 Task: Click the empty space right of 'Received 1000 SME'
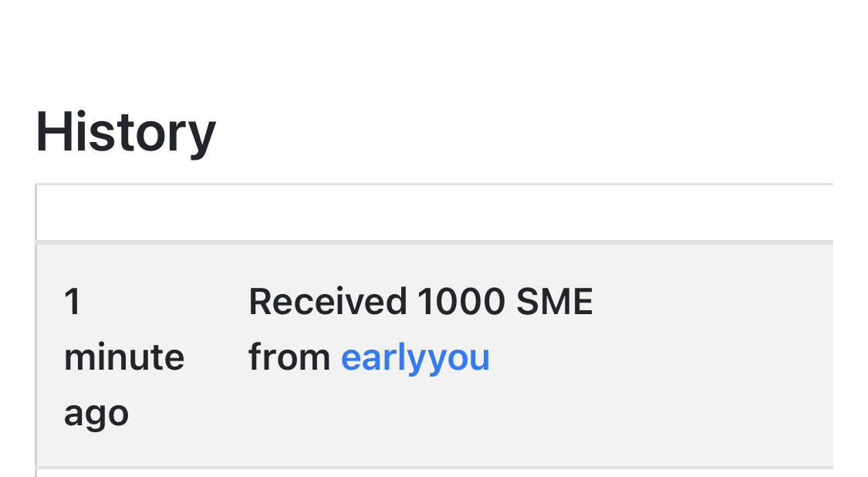coord(714,302)
